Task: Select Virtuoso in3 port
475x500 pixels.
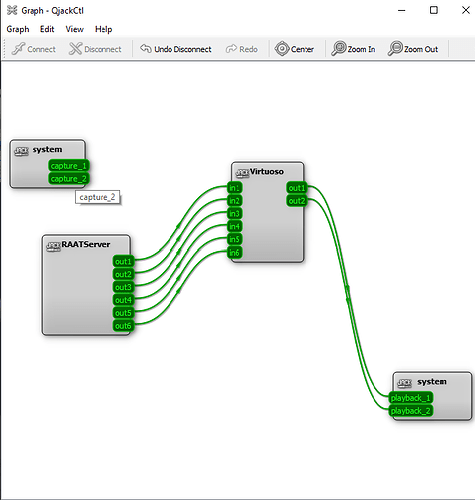Action: click(234, 213)
